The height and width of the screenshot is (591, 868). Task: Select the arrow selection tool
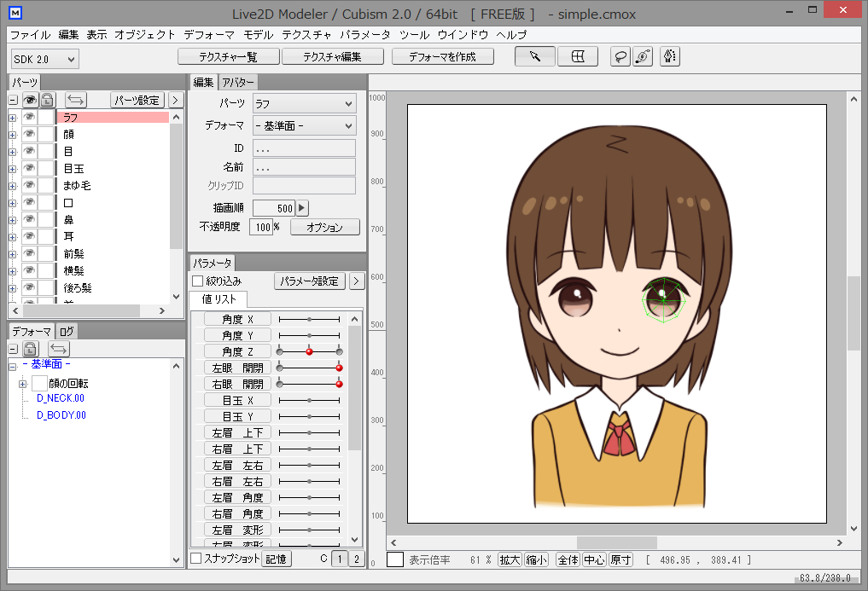534,55
